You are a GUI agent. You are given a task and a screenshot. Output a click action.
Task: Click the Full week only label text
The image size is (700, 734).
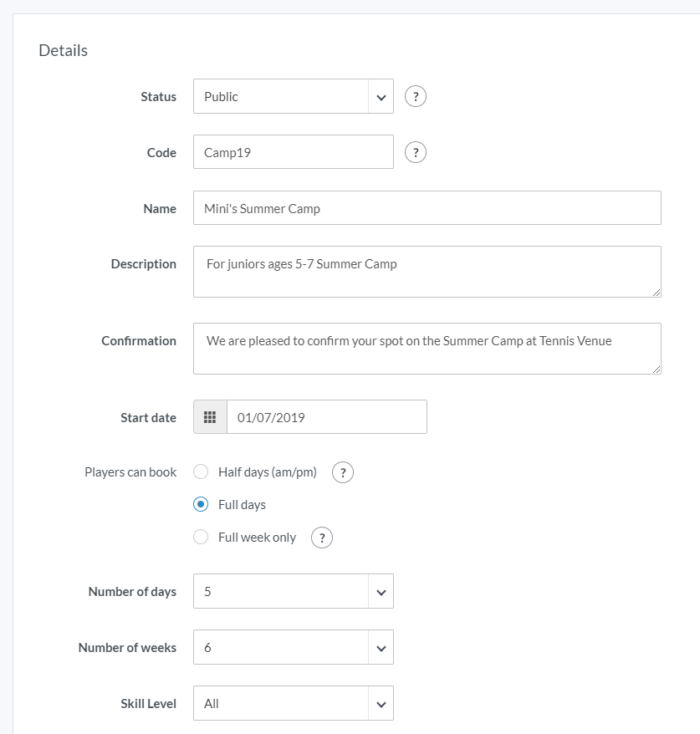click(x=257, y=538)
